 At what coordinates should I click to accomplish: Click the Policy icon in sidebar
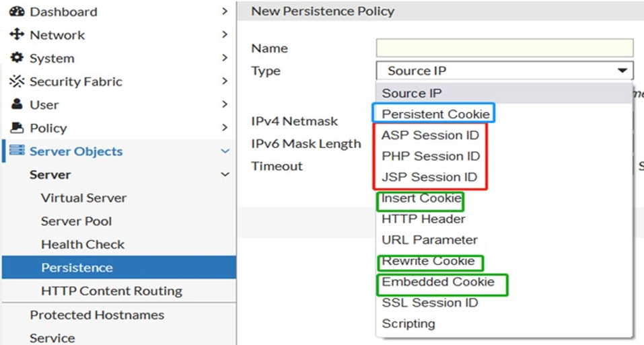17,128
